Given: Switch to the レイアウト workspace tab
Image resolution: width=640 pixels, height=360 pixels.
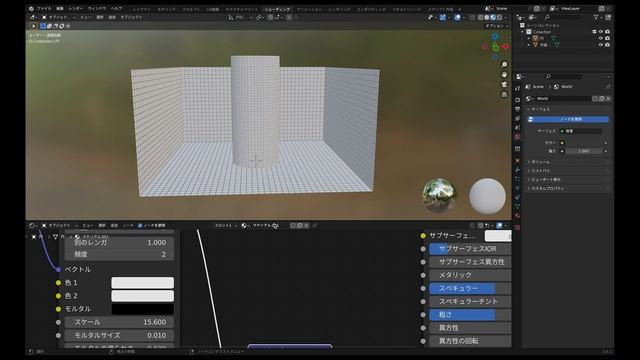Looking at the screenshot, I should point(142,9).
